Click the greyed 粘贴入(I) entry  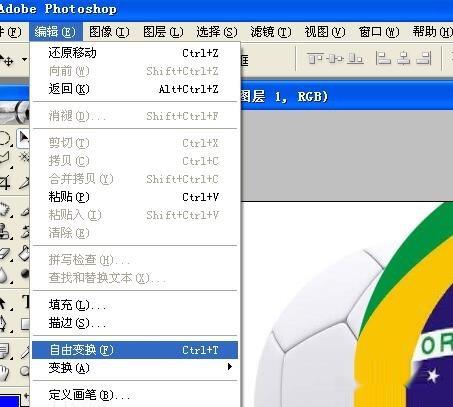tap(135, 215)
